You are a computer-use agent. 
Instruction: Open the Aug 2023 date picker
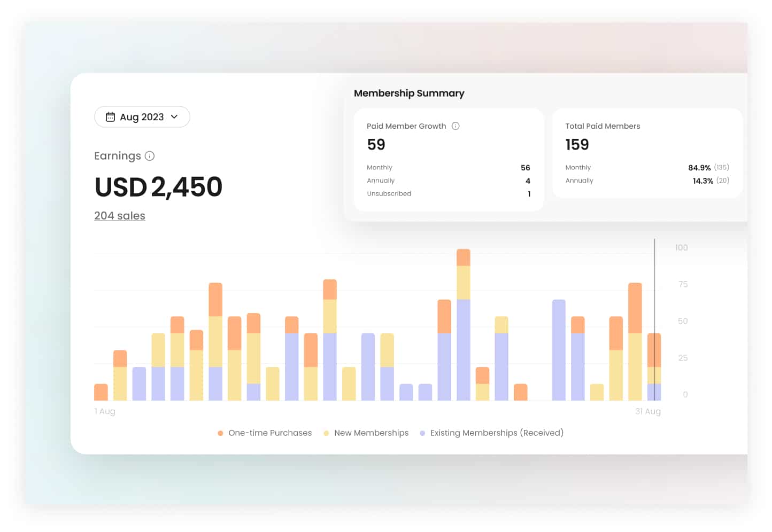(x=142, y=117)
